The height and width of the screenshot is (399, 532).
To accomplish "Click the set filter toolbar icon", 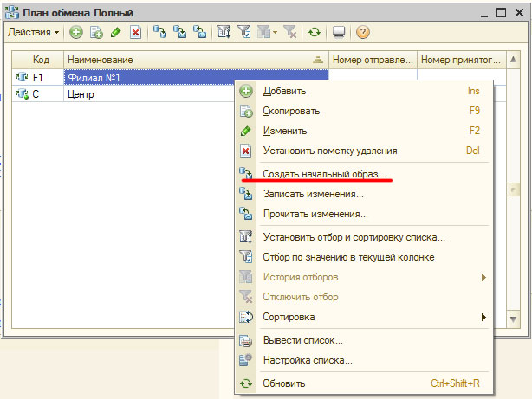I will pyautogui.click(x=223, y=32).
